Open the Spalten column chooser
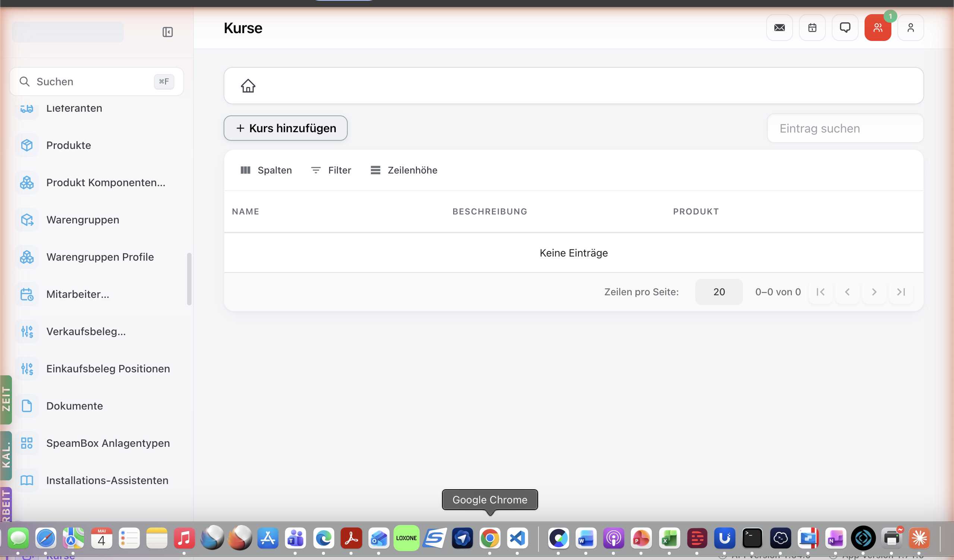Viewport: 954px width, 560px height. 266,170
